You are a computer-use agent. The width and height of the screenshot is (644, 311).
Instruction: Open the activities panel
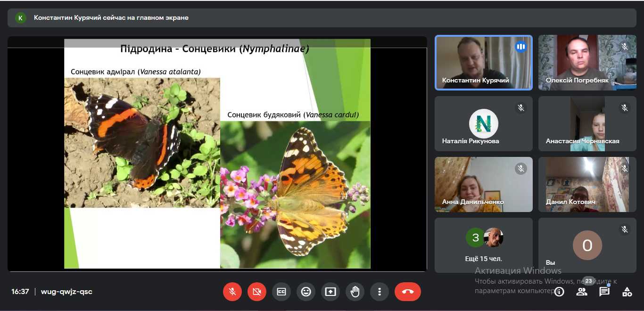click(x=627, y=292)
